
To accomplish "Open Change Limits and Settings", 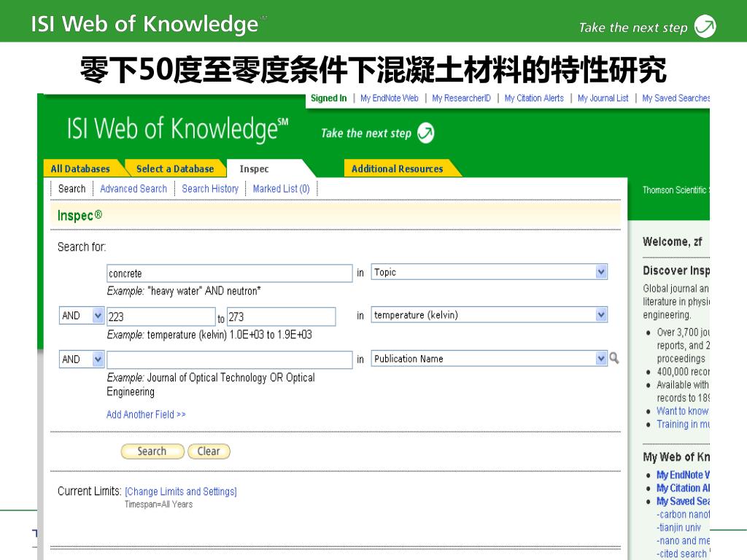I will click(x=181, y=491).
